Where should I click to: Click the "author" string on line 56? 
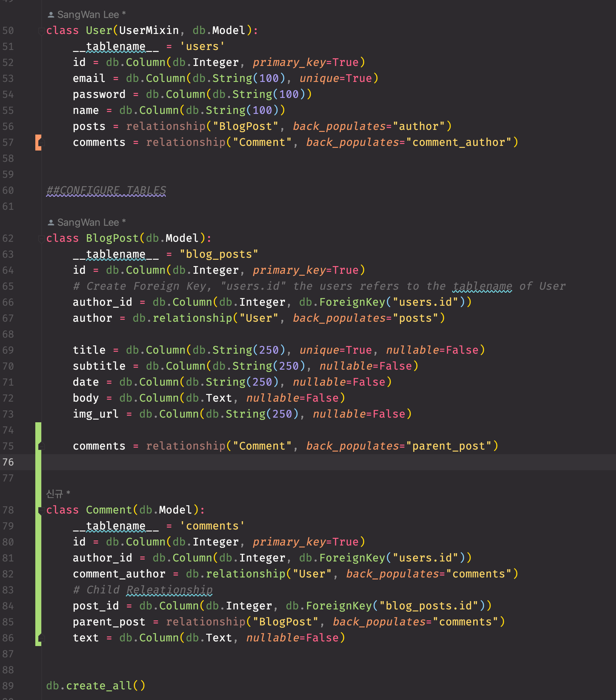pos(419,126)
